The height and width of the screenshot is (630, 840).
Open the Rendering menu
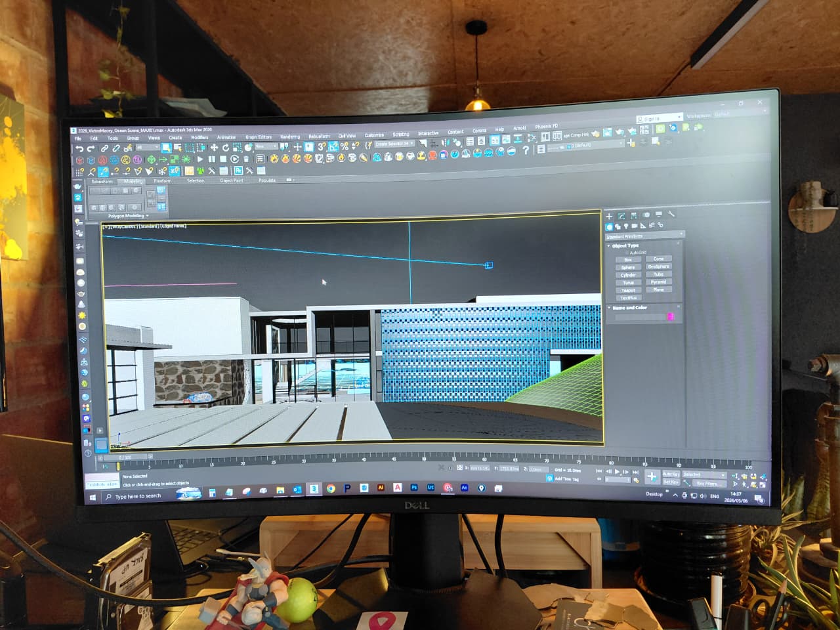[289, 137]
